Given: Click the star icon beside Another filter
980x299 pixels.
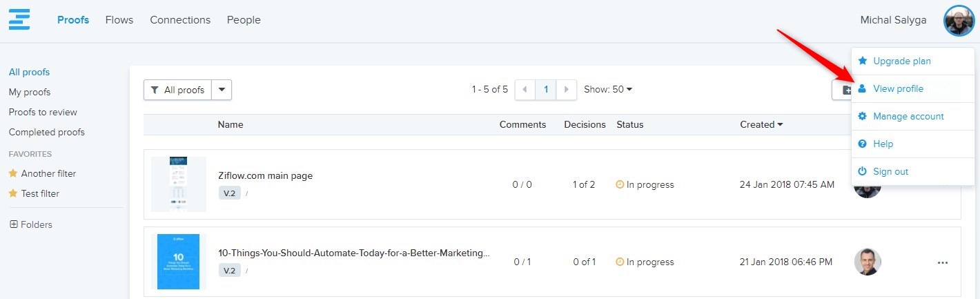Looking at the screenshot, I should (12, 173).
